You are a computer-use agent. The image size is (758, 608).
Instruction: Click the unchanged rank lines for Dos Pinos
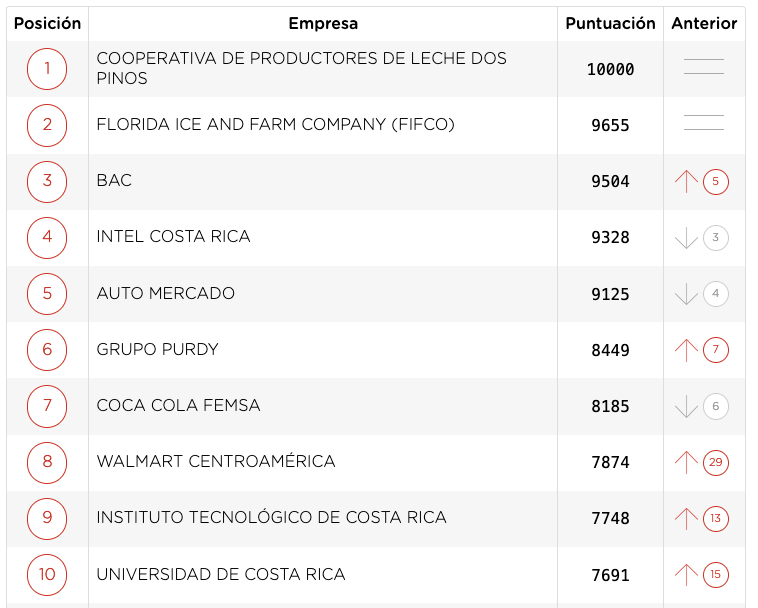(x=704, y=67)
